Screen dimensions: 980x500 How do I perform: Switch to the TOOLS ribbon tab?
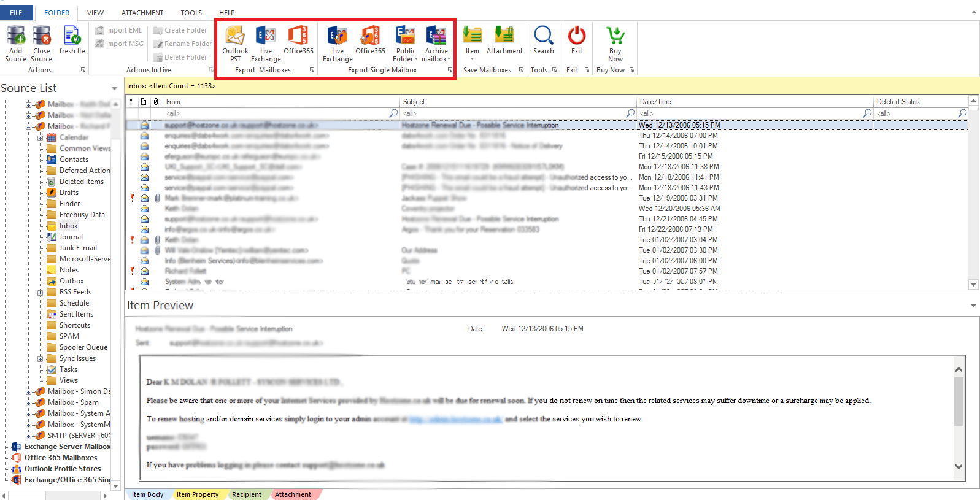click(x=191, y=13)
